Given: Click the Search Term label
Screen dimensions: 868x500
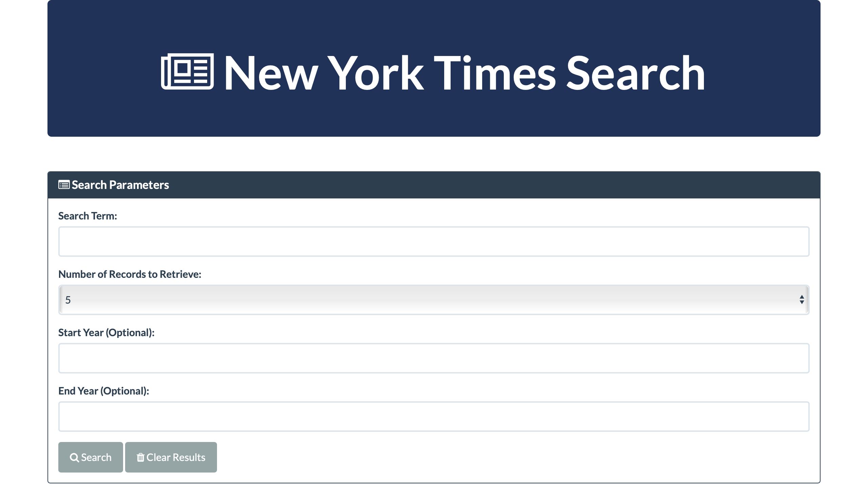Looking at the screenshot, I should pyautogui.click(x=87, y=216).
